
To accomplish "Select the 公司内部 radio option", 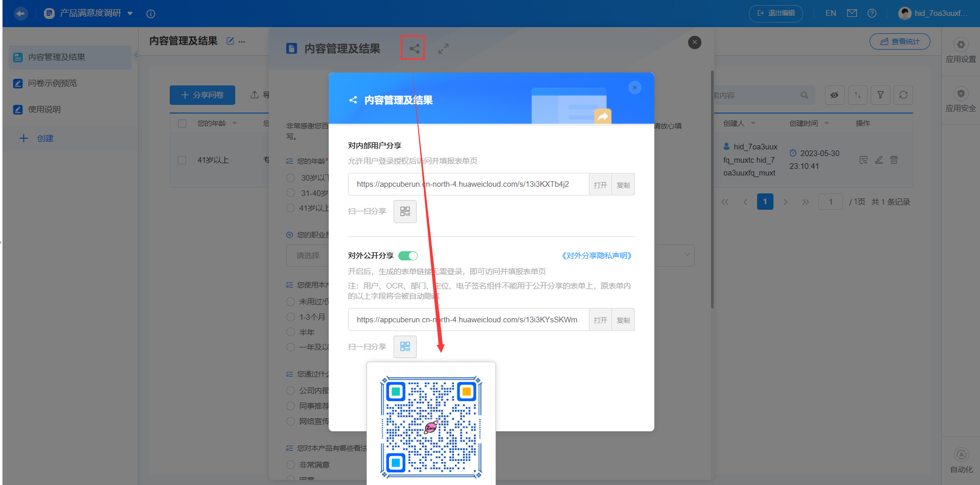I will pos(291,390).
